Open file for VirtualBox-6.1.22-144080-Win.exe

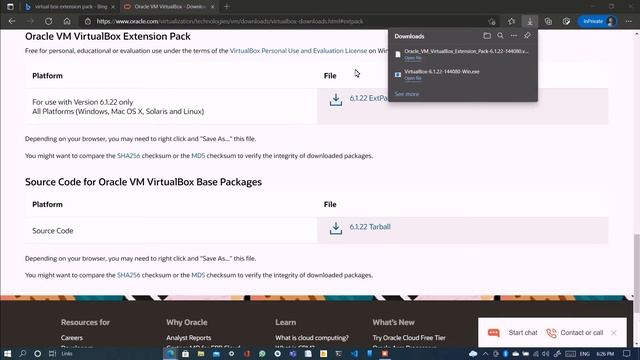coord(413,78)
